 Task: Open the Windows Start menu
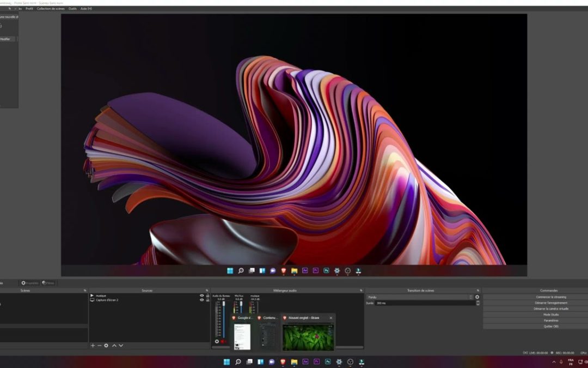coord(226,362)
